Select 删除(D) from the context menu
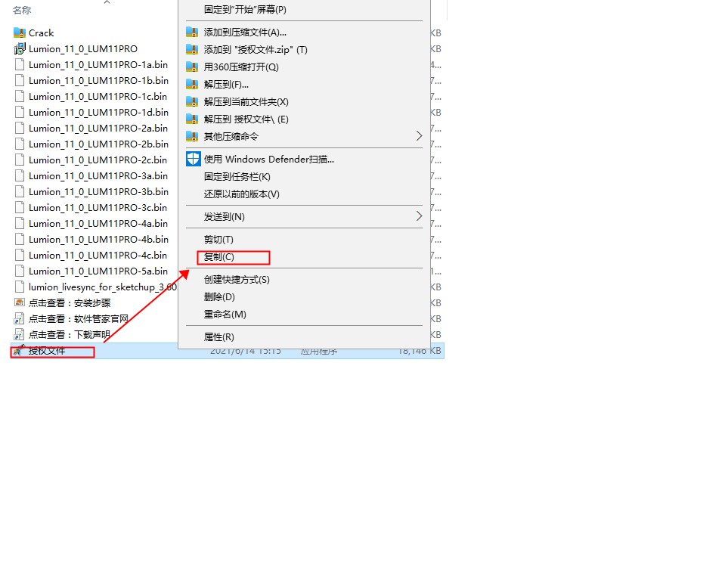 click(x=219, y=297)
